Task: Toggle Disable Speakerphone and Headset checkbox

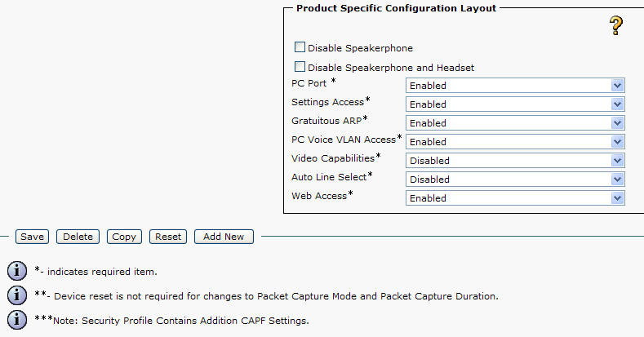Action: 300,67
